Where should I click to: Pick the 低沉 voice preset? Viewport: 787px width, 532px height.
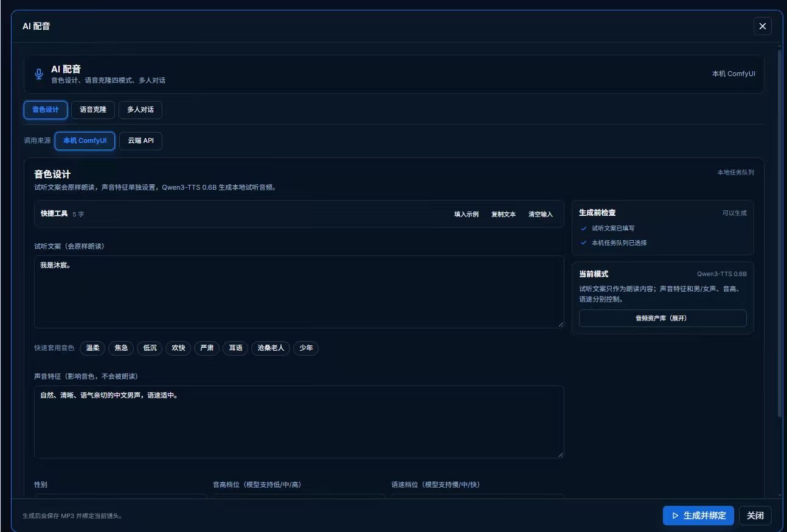click(150, 348)
